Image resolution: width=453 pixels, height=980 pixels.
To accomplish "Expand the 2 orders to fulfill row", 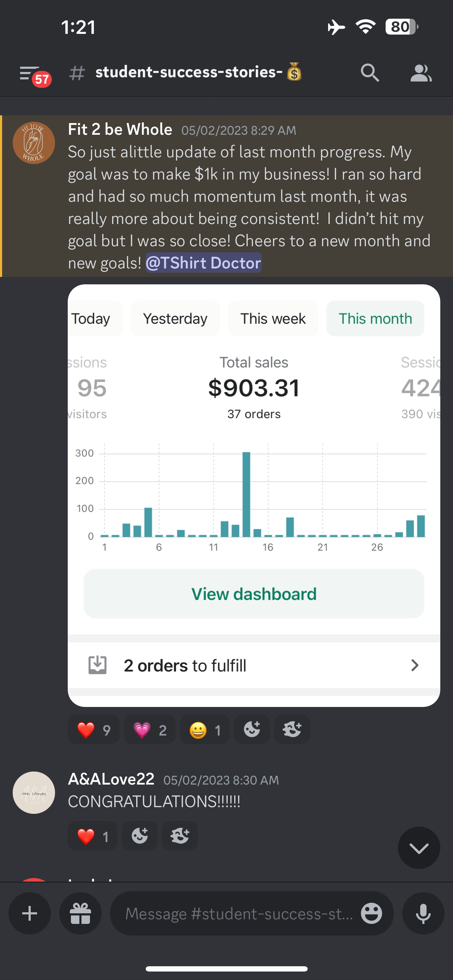I will pyautogui.click(x=254, y=665).
